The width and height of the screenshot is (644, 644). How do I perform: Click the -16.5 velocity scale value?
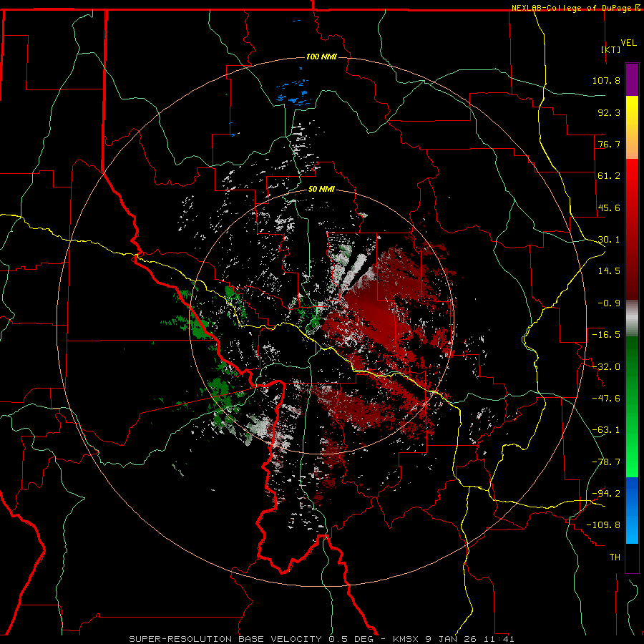pyautogui.click(x=606, y=335)
